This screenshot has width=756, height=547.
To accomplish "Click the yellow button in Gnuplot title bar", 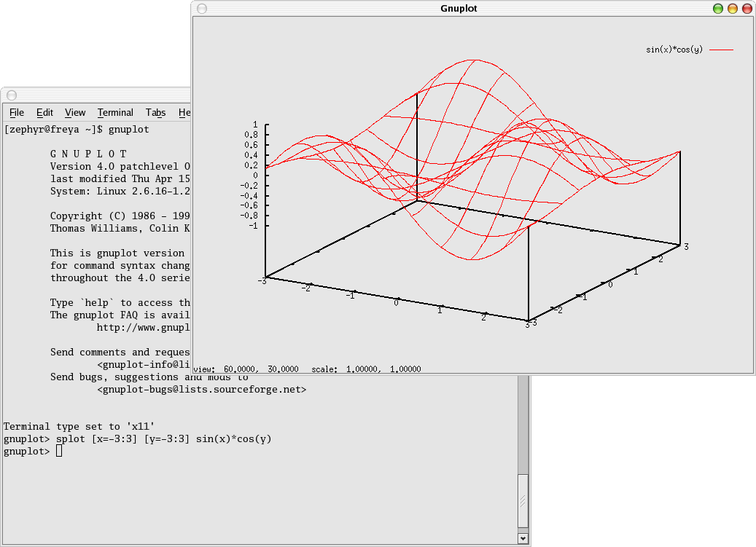I will [733, 9].
